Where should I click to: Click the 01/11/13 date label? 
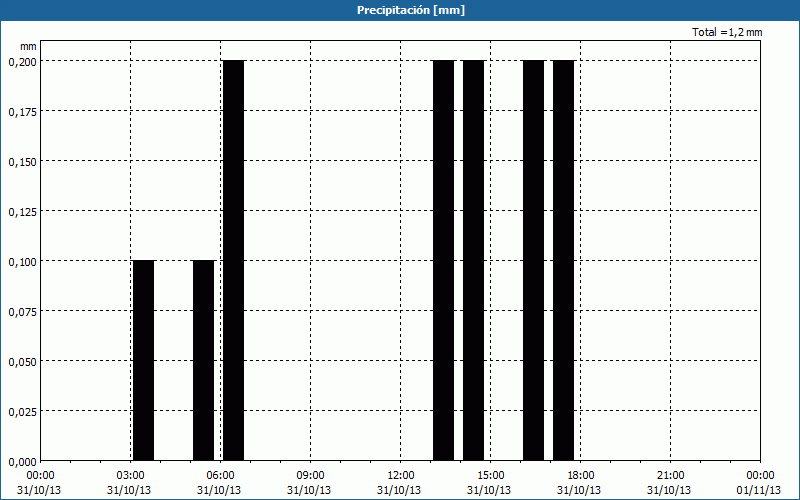tap(759, 490)
